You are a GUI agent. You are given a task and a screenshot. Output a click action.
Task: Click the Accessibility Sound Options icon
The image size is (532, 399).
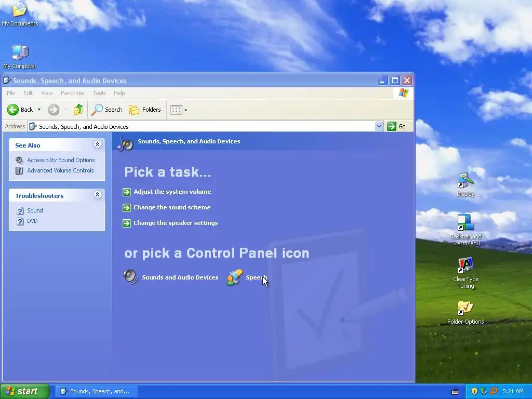[19, 160]
